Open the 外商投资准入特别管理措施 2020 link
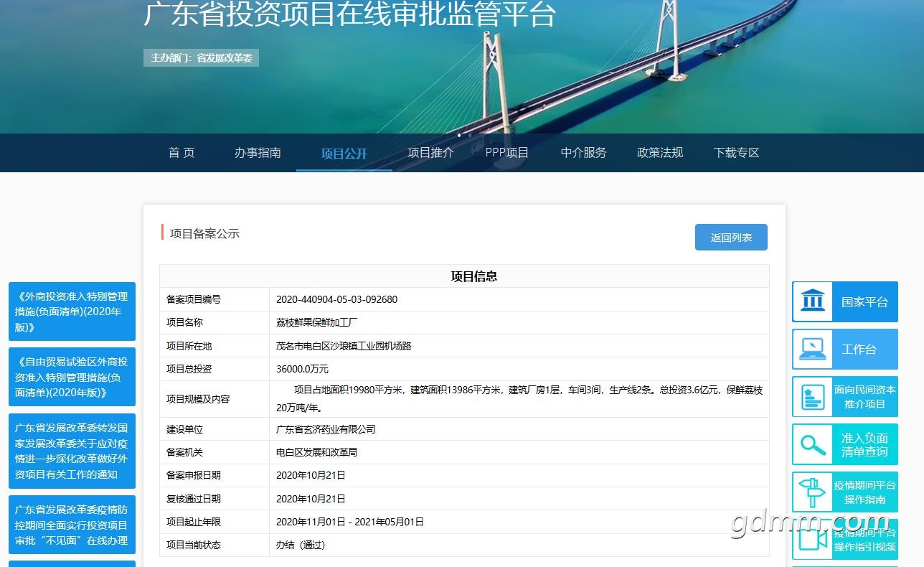Screen dimensions: 924x567 (x=72, y=311)
